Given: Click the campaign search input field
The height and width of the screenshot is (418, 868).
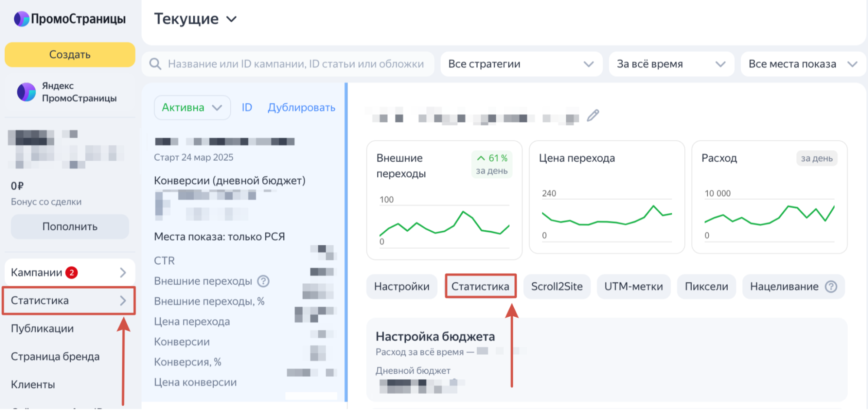Looking at the screenshot, I should tap(295, 64).
